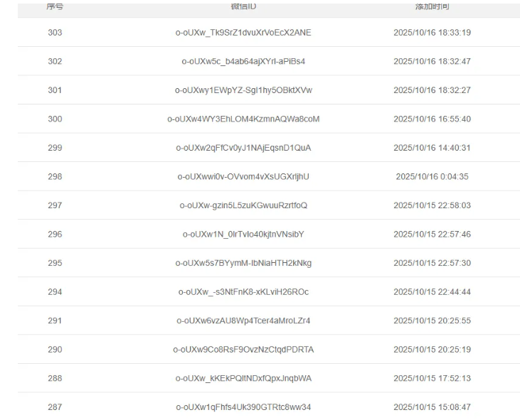
Task: Click timestamp 2025/10/16 18:32:27
Action: tap(432, 90)
